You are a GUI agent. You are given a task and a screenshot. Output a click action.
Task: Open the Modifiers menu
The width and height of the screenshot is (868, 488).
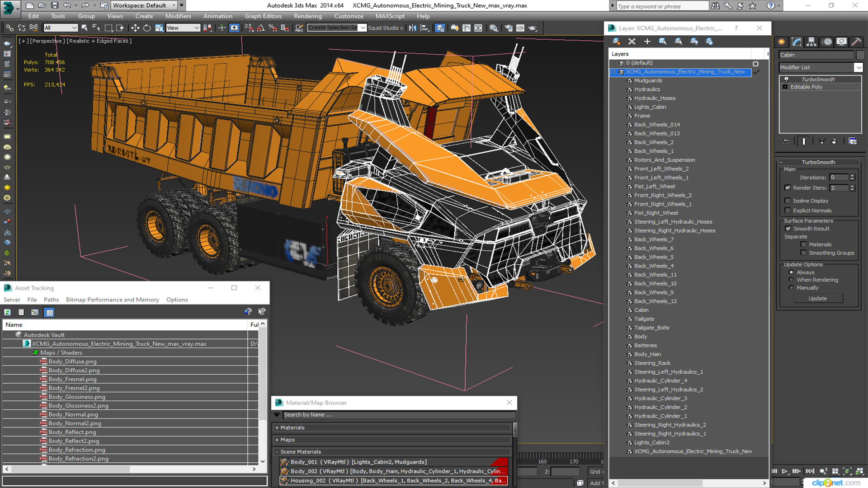(178, 16)
